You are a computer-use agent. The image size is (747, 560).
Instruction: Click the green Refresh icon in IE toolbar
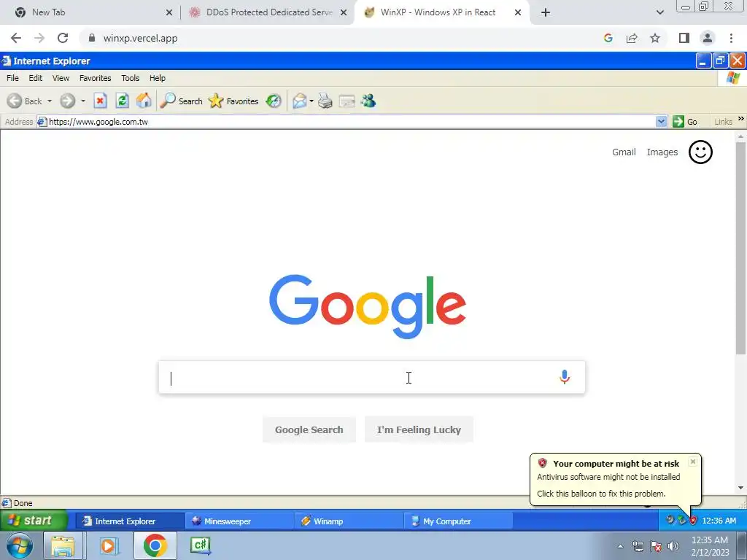(x=123, y=101)
